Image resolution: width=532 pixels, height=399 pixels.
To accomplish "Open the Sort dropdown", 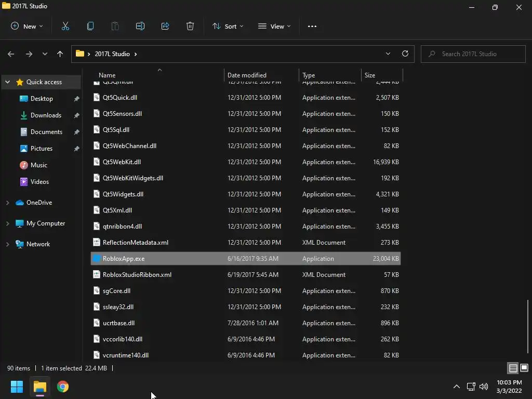I will (228, 26).
